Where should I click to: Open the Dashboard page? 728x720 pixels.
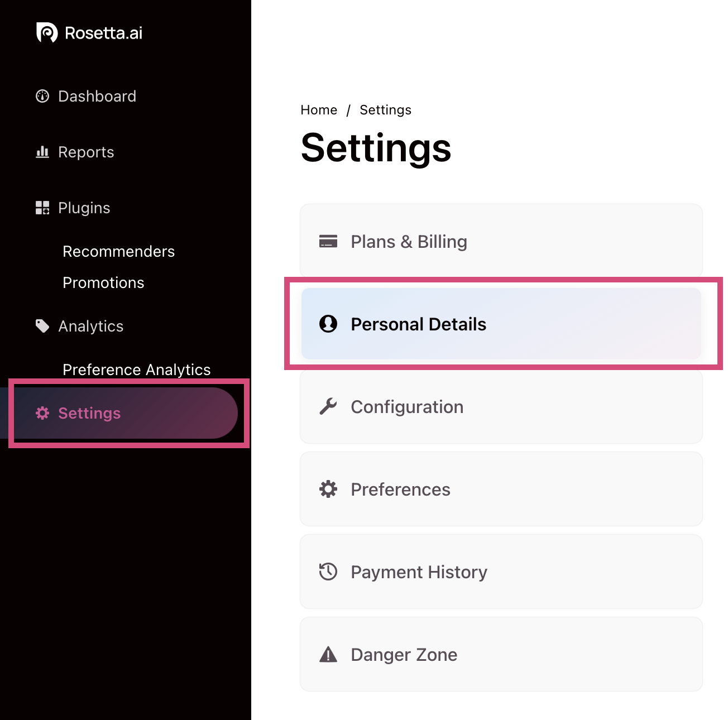(97, 97)
